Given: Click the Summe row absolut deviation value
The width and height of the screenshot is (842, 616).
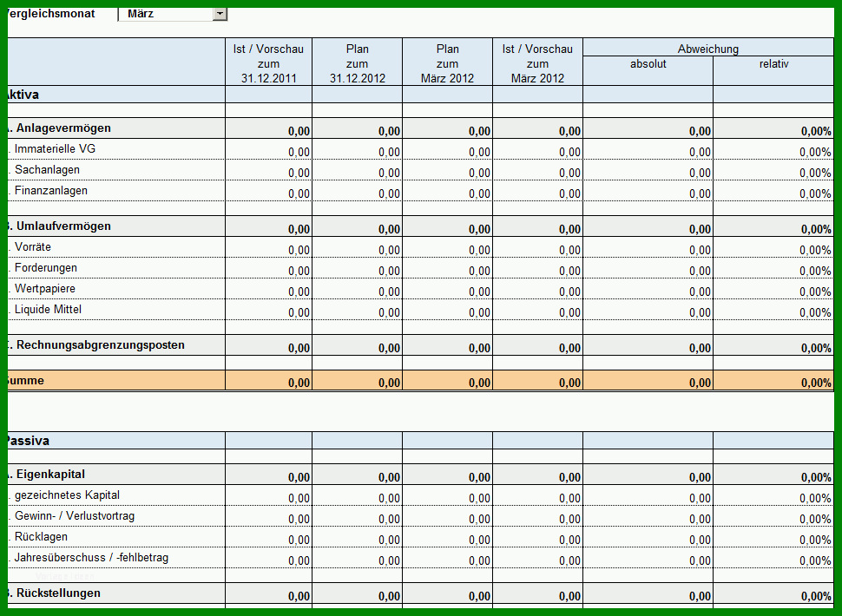Looking at the screenshot, I should coord(700,383).
